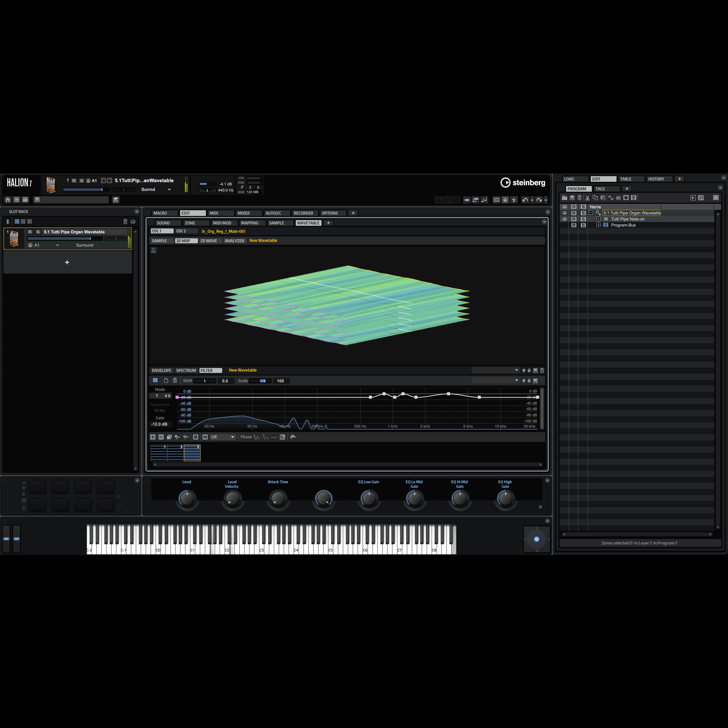Click the undo arrow in the main toolbar
The height and width of the screenshot is (728, 728).
[525, 200]
